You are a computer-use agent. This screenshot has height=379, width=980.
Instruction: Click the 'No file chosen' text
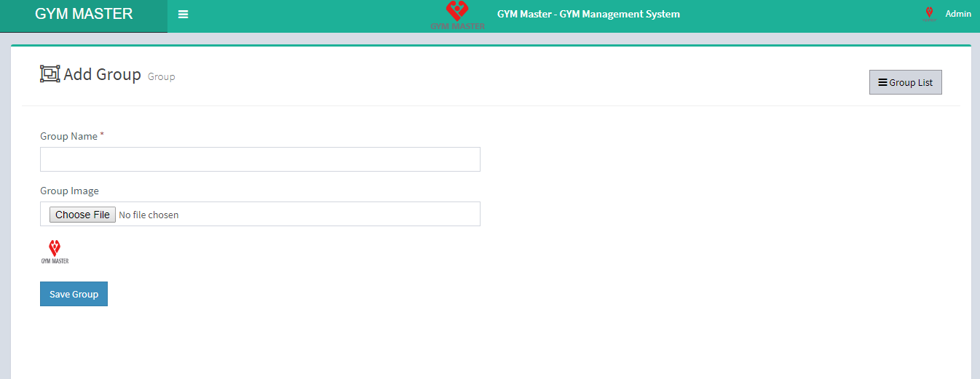pos(149,215)
